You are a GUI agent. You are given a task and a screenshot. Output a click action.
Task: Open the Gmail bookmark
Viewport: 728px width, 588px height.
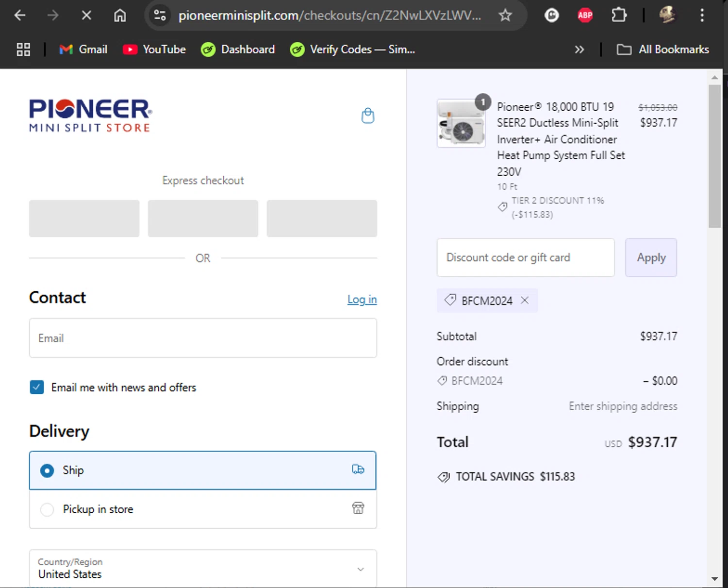point(83,50)
